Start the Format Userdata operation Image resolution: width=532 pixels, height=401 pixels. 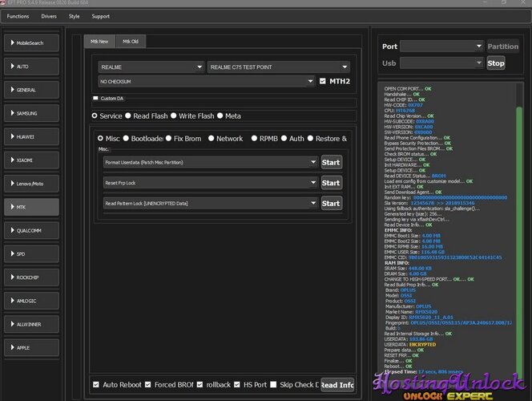[x=331, y=162]
